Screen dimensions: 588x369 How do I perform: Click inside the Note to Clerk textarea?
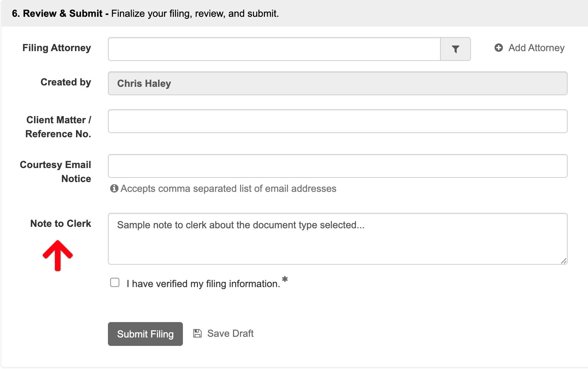[338, 239]
